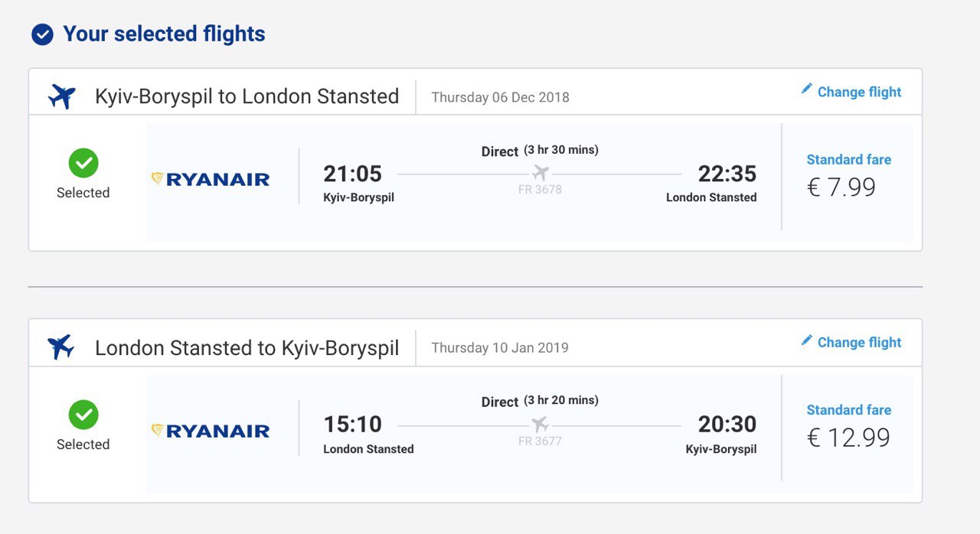Click the small plane icon above FR 3678
Image resolution: width=980 pixels, height=534 pixels.
click(541, 173)
